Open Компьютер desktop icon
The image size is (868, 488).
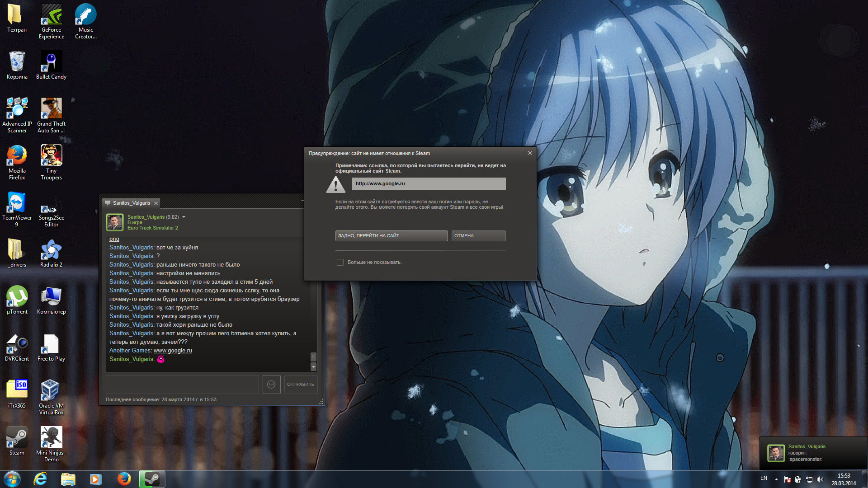51,300
